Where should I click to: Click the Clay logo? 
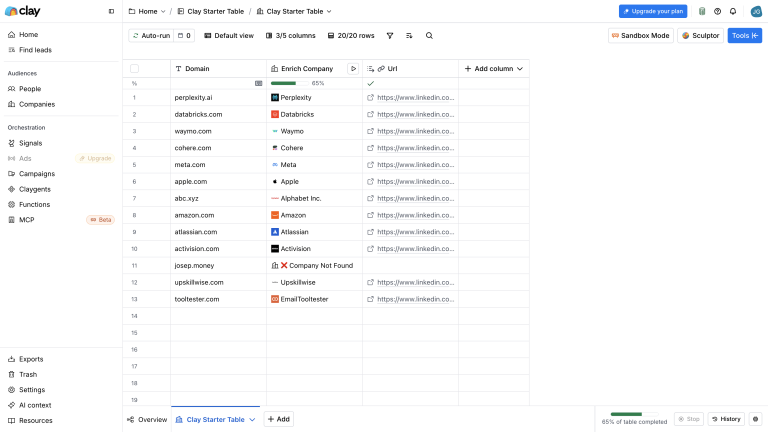[x=23, y=11]
